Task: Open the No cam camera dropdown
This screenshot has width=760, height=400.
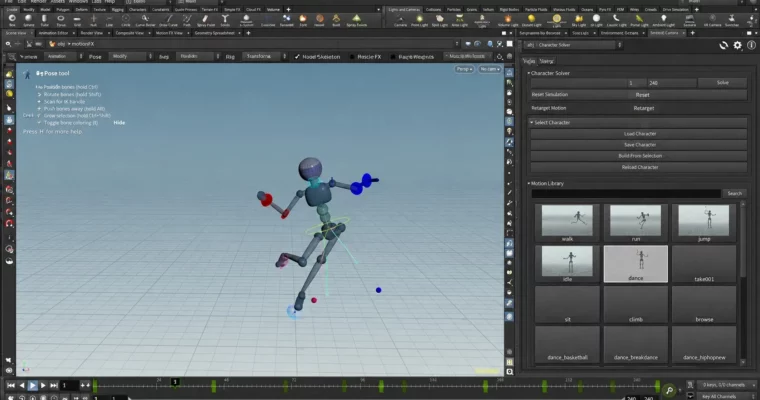Action: (x=490, y=69)
